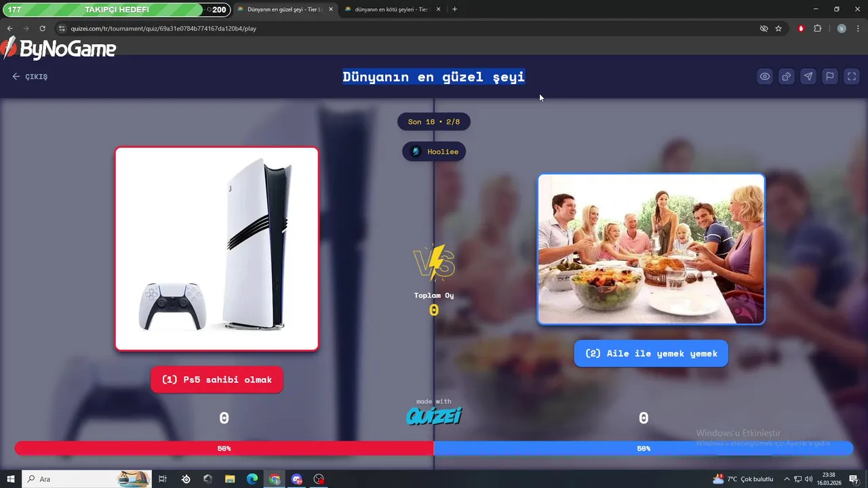The image size is (868, 488).
Task: Open the Quizei logo link
Action: point(434,415)
